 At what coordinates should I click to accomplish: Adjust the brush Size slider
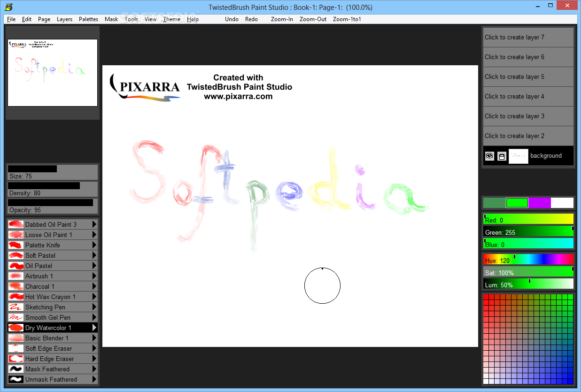click(53, 172)
